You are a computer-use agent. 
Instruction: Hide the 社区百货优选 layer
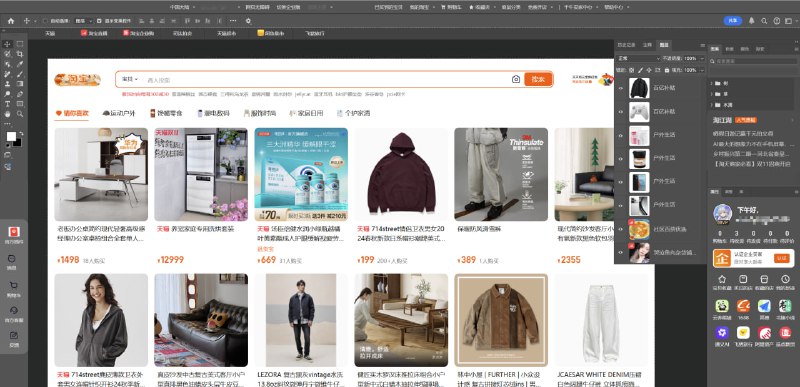pyautogui.click(x=621, y=229)
